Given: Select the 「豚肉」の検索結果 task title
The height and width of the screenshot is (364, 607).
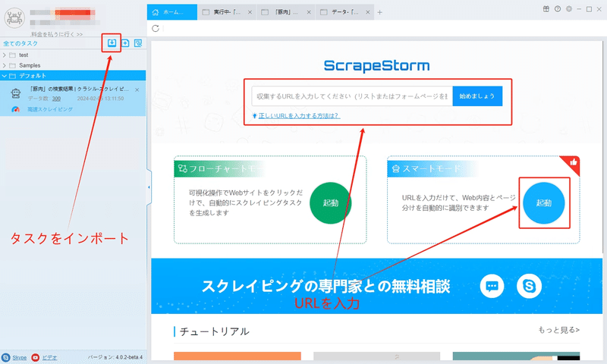Looking at the screenshot, I should (x=80, y=89).
